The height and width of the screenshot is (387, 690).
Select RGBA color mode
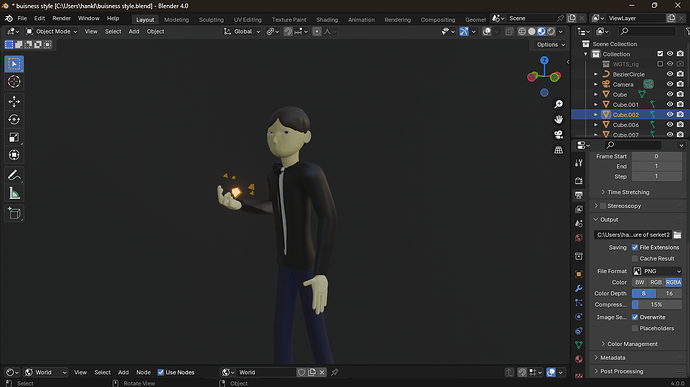(673, 282)
